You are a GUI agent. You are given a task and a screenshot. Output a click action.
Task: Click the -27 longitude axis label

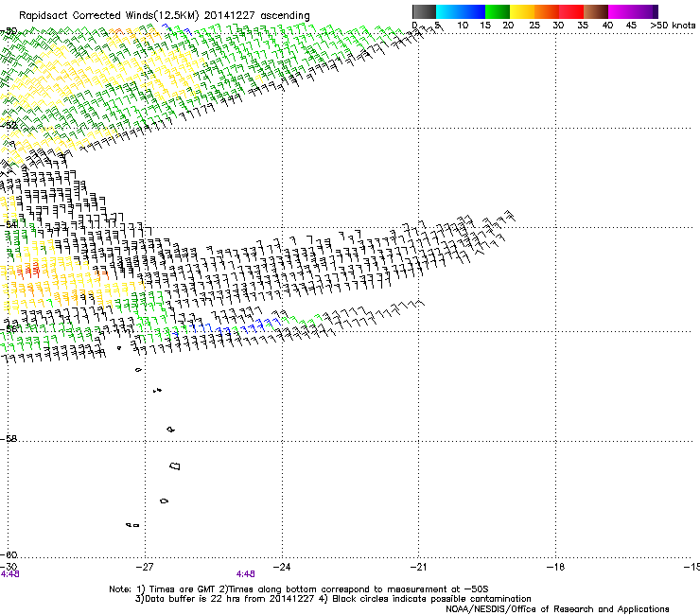(145, 567)
